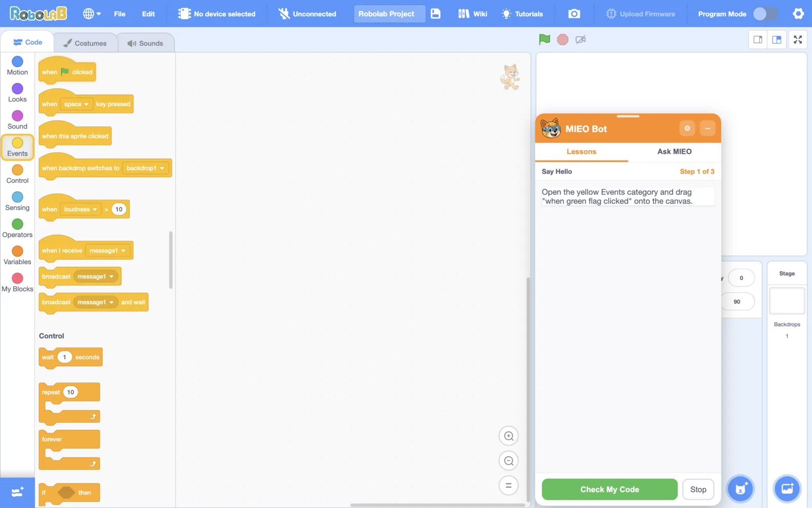Reset canvas zoom with the equals icon
The width and height of the screenshot is (812, 508).
(509, 486)
